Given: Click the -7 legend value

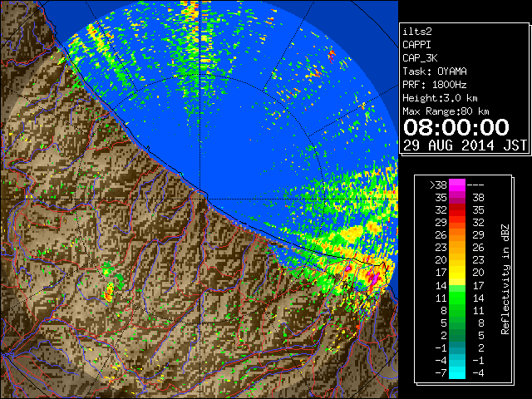Looking at the screenshot, I should point(441,373).
